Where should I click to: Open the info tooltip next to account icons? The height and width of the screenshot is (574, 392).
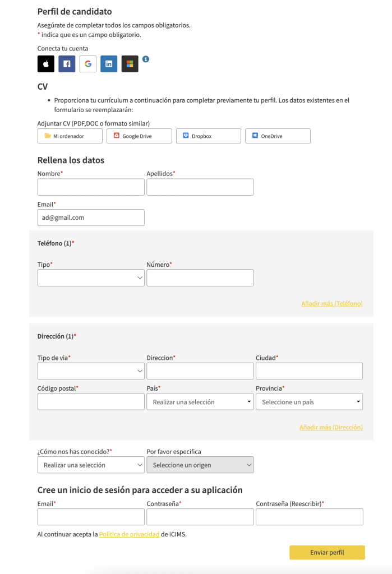tap(146, 60)
